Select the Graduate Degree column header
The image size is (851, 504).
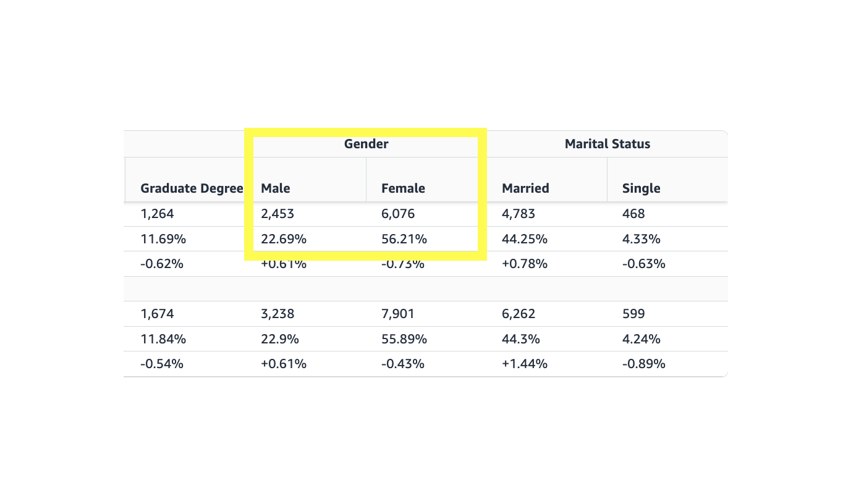192,188
